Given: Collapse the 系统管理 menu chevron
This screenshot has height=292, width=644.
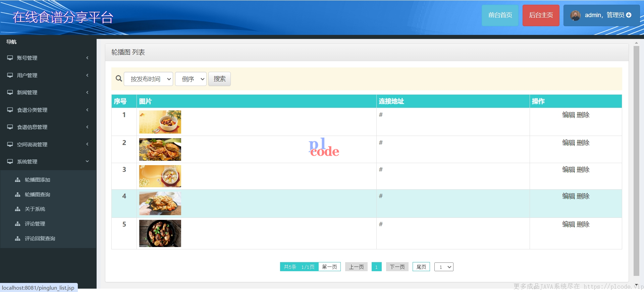Looking at the screenshot, I should tap(87, 161).
